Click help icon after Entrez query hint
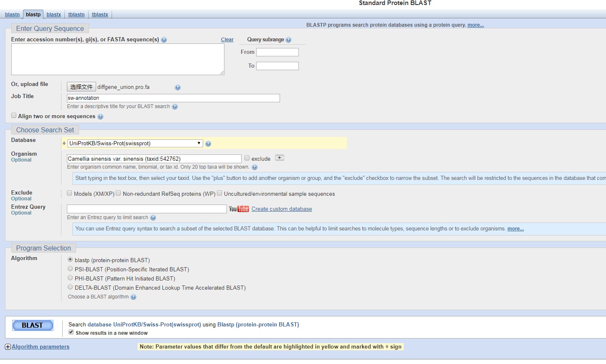 point(153,218)
